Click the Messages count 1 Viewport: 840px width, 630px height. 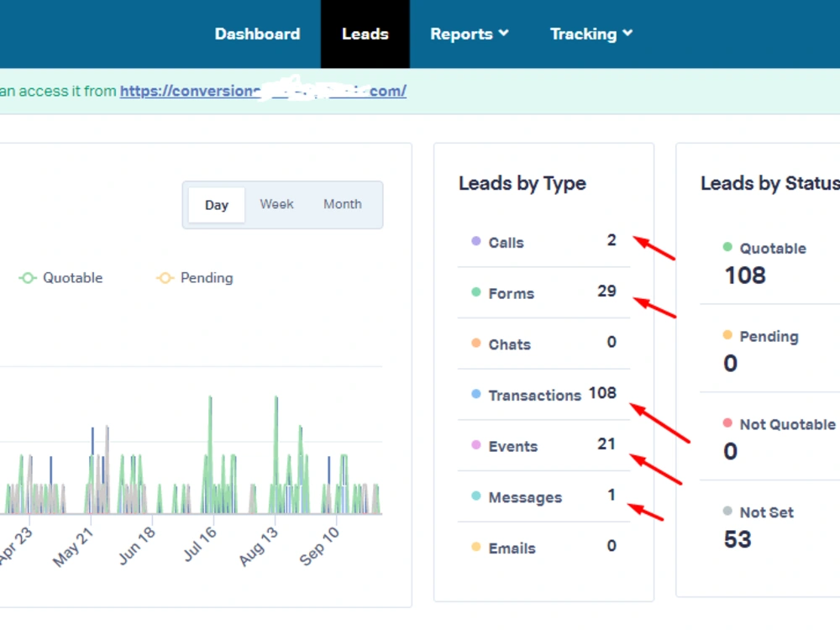(612, 495)
